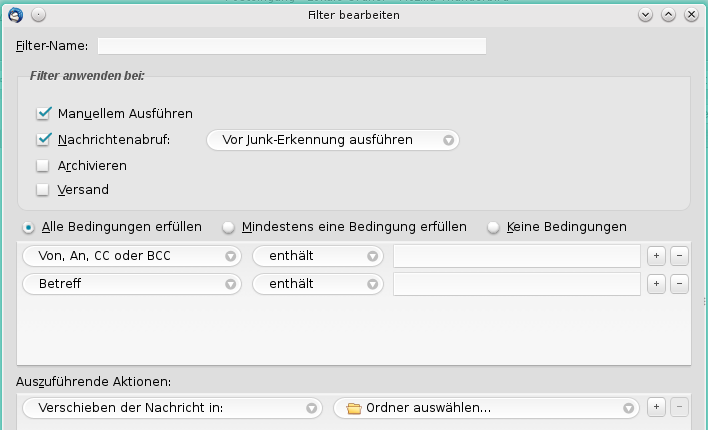This screenshot has width=708, height=430.
Task: Click the Filter-Name text field
Action: pos(291,46)
